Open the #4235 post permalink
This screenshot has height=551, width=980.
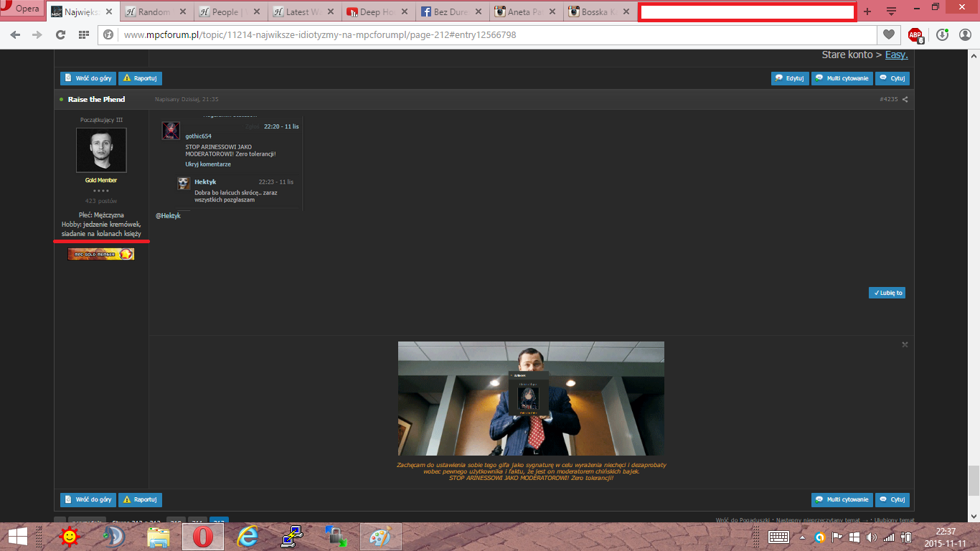[x=889, y=100]
